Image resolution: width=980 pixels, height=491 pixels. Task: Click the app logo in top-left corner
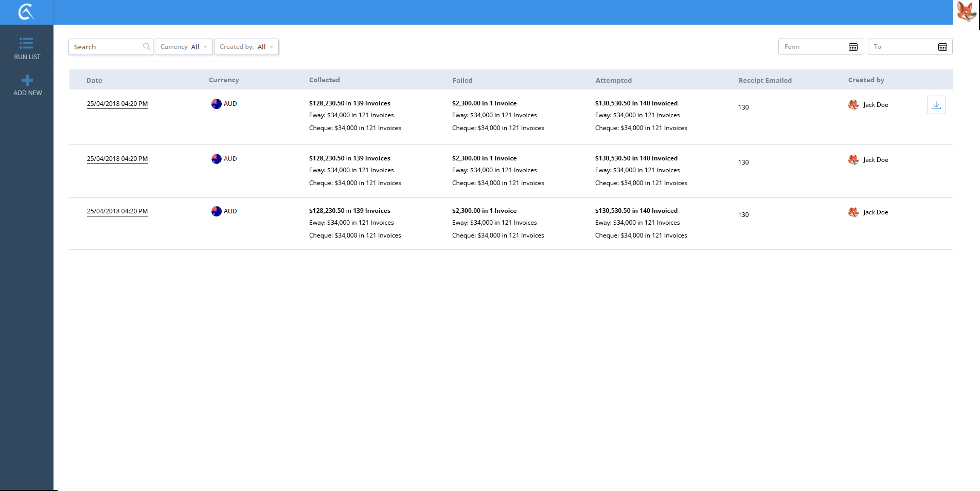coord(26,12)
